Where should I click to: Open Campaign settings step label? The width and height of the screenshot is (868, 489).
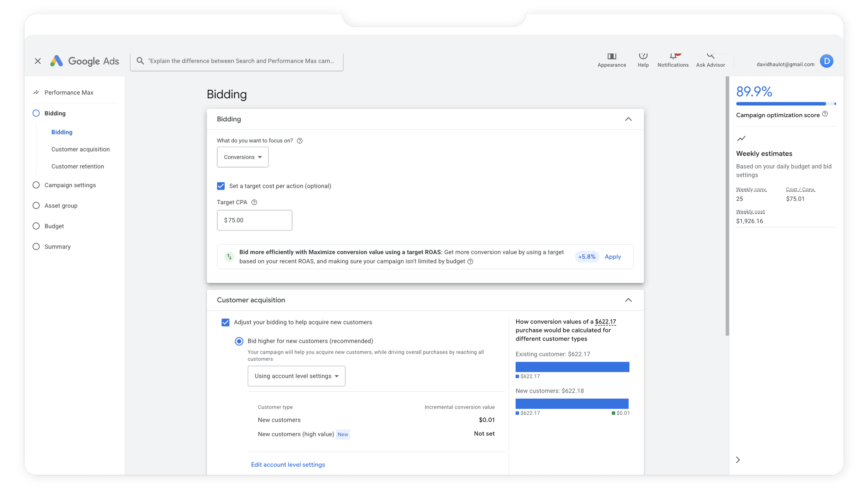tap(70, 185)
